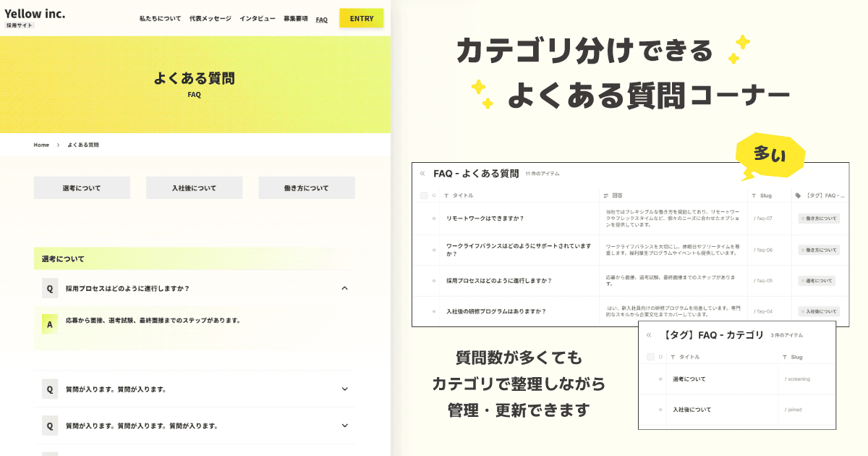Screen dimensions: 868x456
Task: Toggle the select-all checkbox in the タグ panel
Action: tap(651, 357)
